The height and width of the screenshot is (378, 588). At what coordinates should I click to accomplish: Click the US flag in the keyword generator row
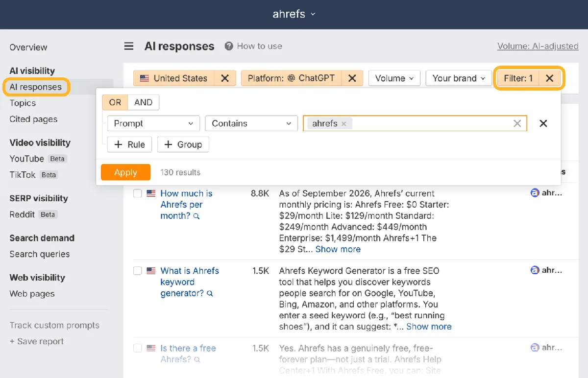(151, 271)
